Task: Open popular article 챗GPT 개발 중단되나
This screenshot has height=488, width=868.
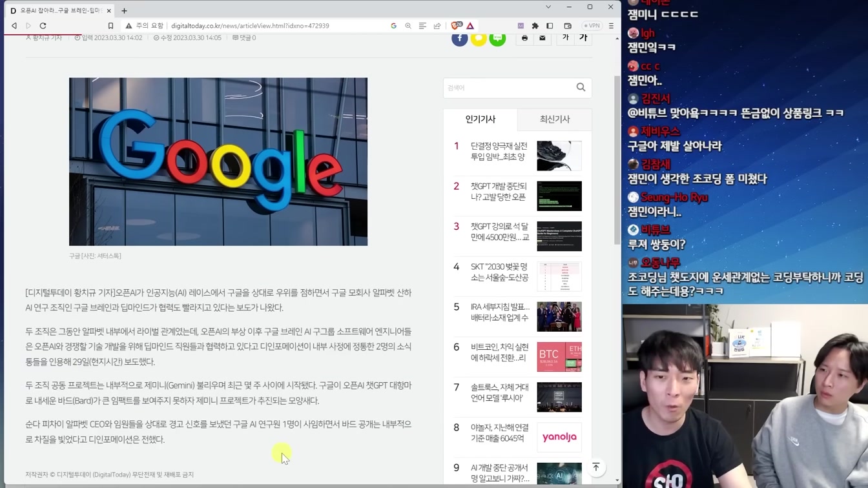Action: pyautogui.click(x=499, y=192)
